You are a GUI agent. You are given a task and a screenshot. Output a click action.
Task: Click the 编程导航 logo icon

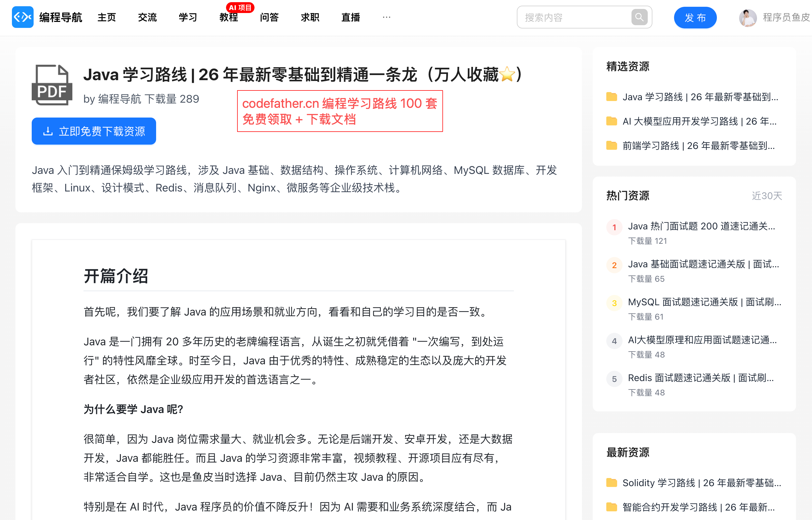pos(23,17)
